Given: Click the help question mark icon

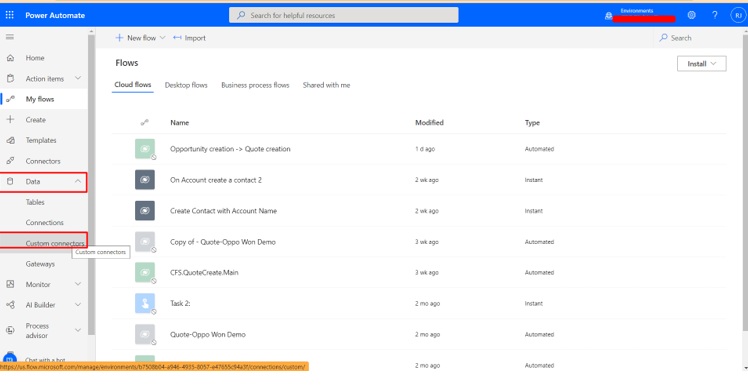Looking at the screenshot, I should pos(715,15).
